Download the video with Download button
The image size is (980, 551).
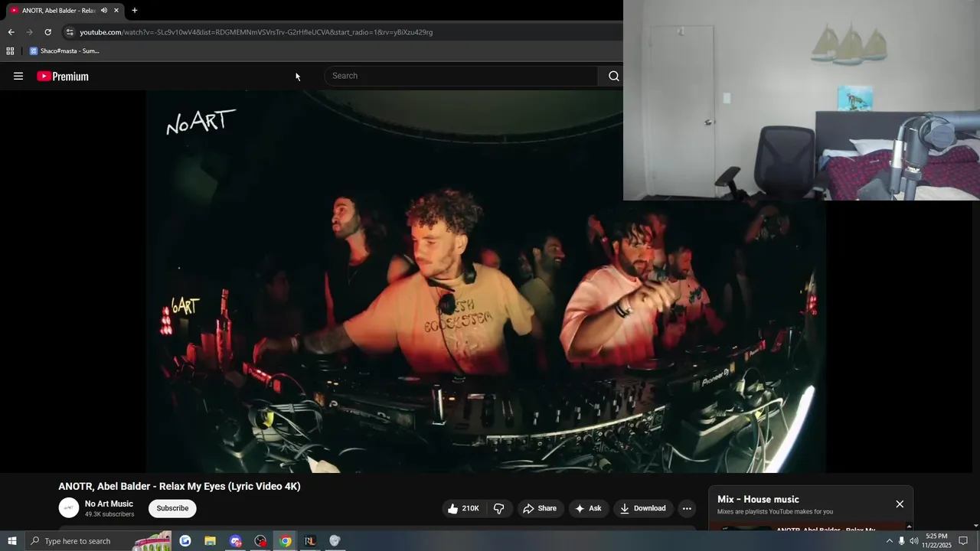click(x=643, y=508)
